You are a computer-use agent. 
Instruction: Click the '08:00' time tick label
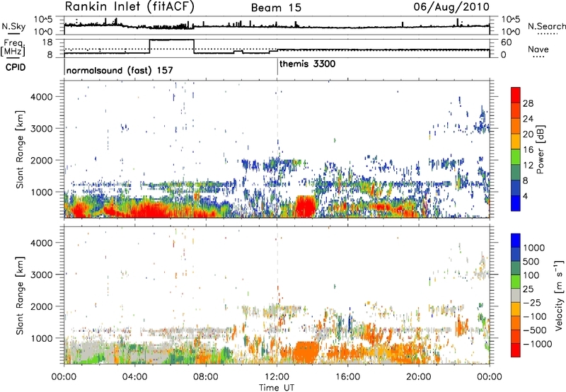pos(206,377)
